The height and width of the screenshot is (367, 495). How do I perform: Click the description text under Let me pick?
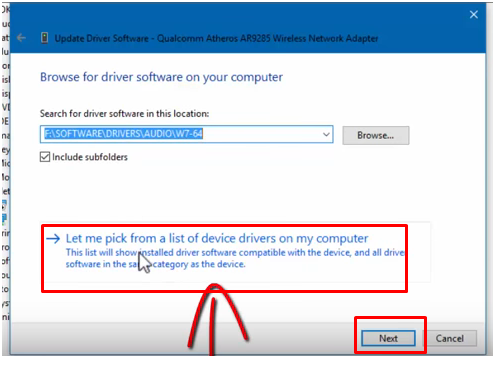pos(235,258)
